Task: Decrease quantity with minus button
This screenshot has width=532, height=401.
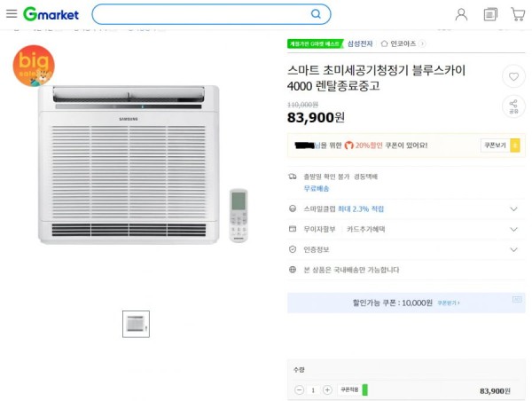Action: click(x=299, y=389)
